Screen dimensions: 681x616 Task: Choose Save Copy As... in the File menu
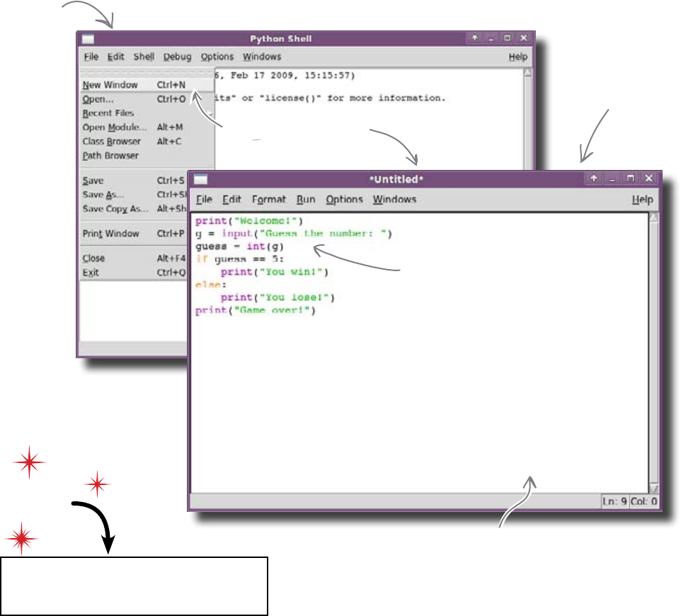coord(134,209)
